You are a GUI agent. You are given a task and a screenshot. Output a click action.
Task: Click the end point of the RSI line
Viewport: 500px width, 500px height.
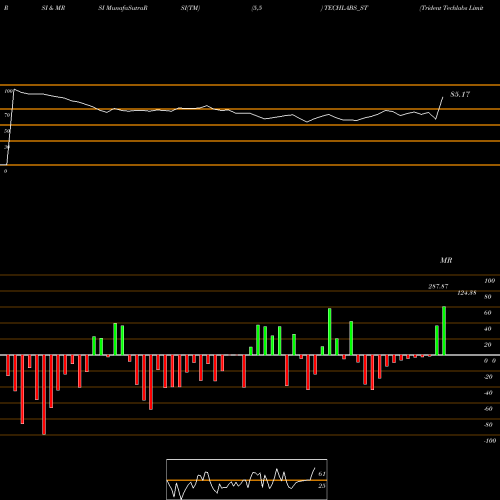(443, 97)
